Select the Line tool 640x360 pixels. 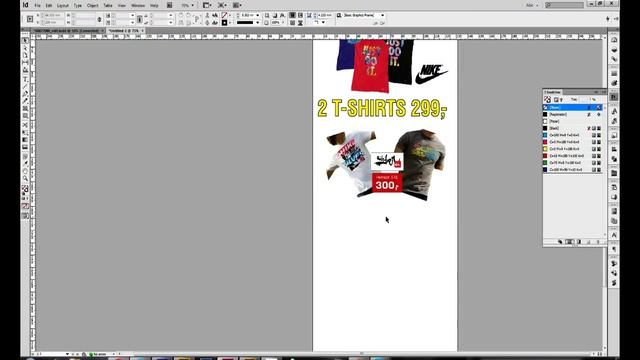pyautogui.click(x=25, y=87)
